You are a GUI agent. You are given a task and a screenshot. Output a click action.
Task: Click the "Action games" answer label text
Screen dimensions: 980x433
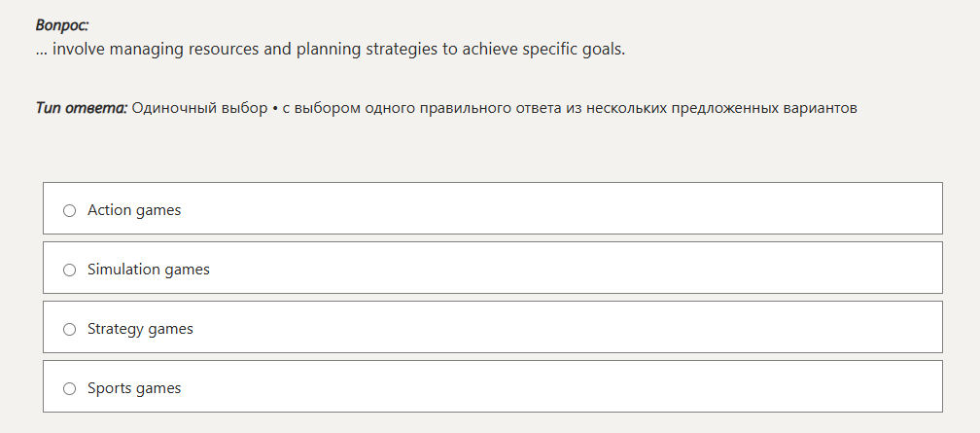pyautogui.click(x=134, y=210)
